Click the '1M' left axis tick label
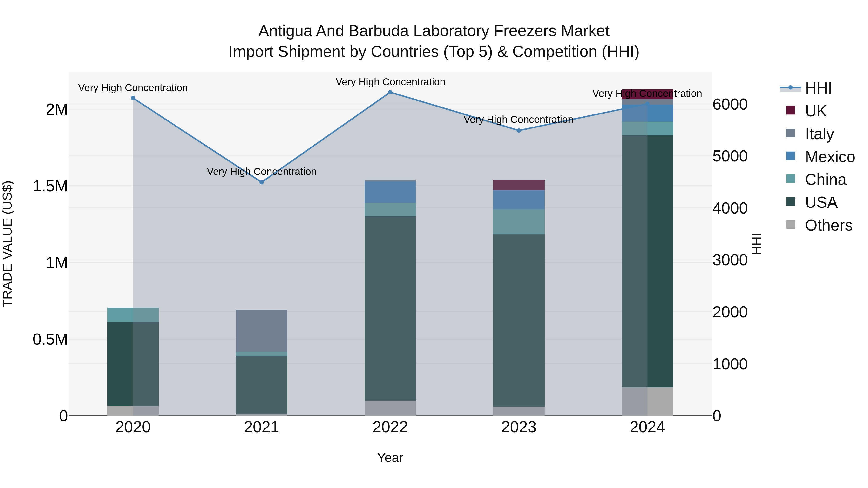This screenshot has width=868, height=488. pyautogui.click(x=57, y=263)
